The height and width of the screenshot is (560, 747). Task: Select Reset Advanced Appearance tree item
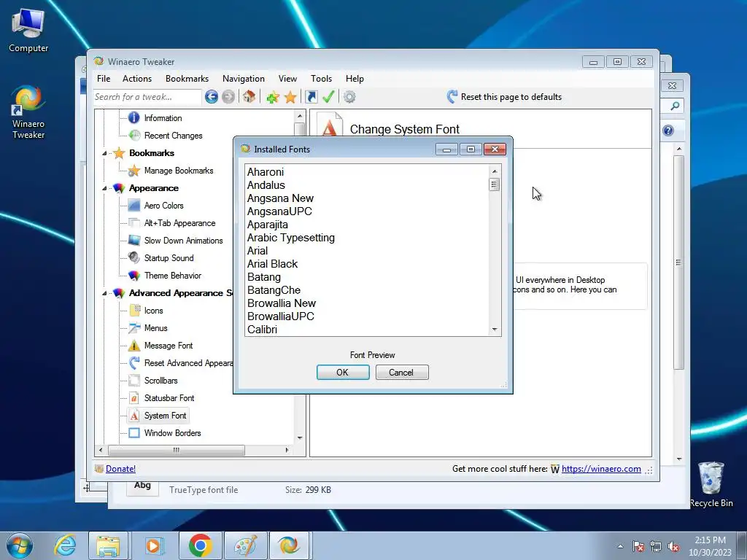[189, 363]
